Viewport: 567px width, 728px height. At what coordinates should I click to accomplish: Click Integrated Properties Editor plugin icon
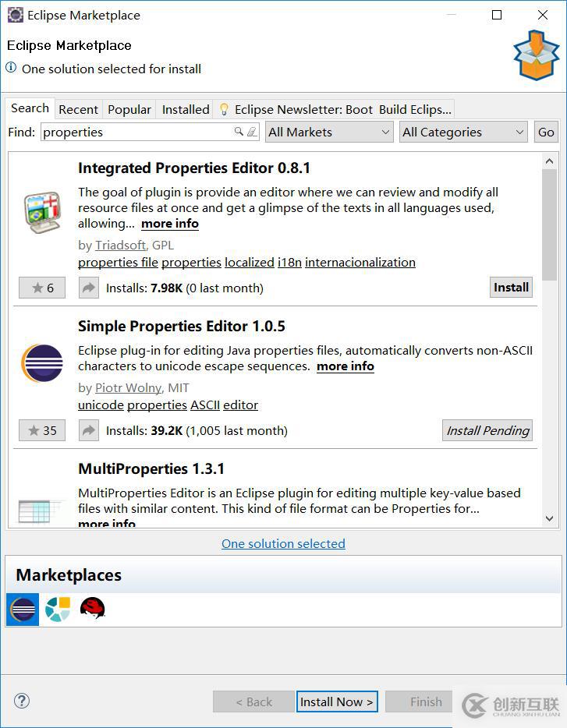(x=42, y=212)
